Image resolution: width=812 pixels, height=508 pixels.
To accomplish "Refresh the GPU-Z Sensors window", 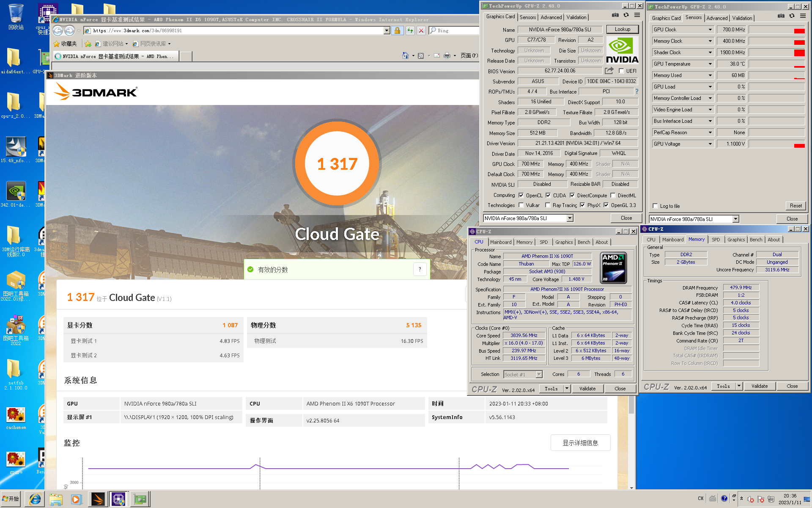I will coord(792,16).
